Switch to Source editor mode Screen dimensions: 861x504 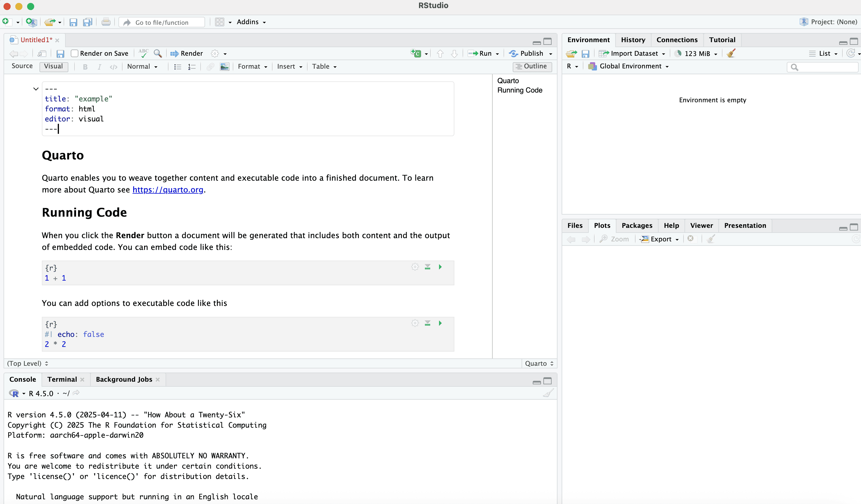click(x=22, y=66)
